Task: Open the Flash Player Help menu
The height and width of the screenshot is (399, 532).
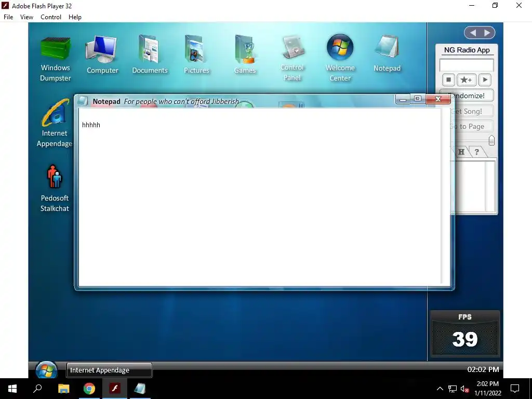Action: point(75,17)
